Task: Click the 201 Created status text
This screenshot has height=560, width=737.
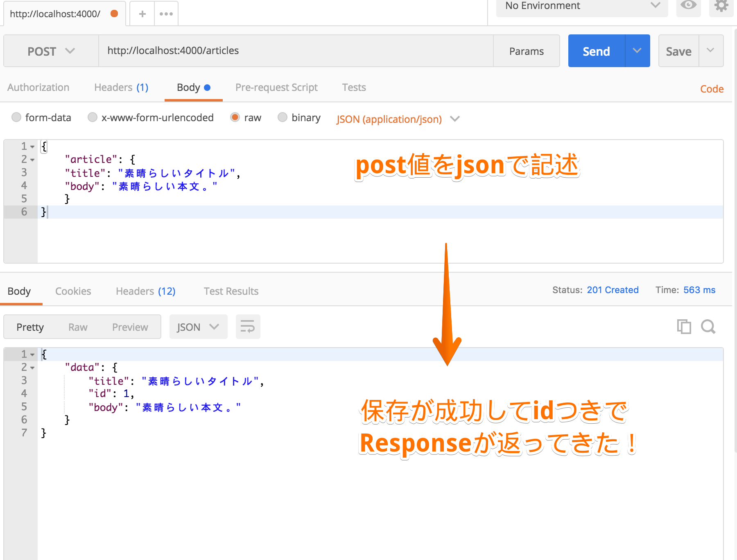Action: coord(613,290)
